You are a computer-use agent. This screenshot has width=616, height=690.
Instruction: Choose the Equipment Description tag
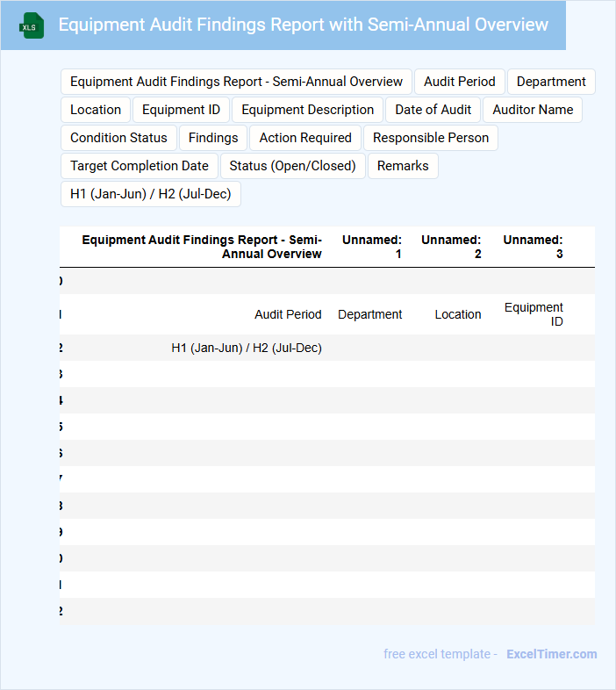pos(307,110)
